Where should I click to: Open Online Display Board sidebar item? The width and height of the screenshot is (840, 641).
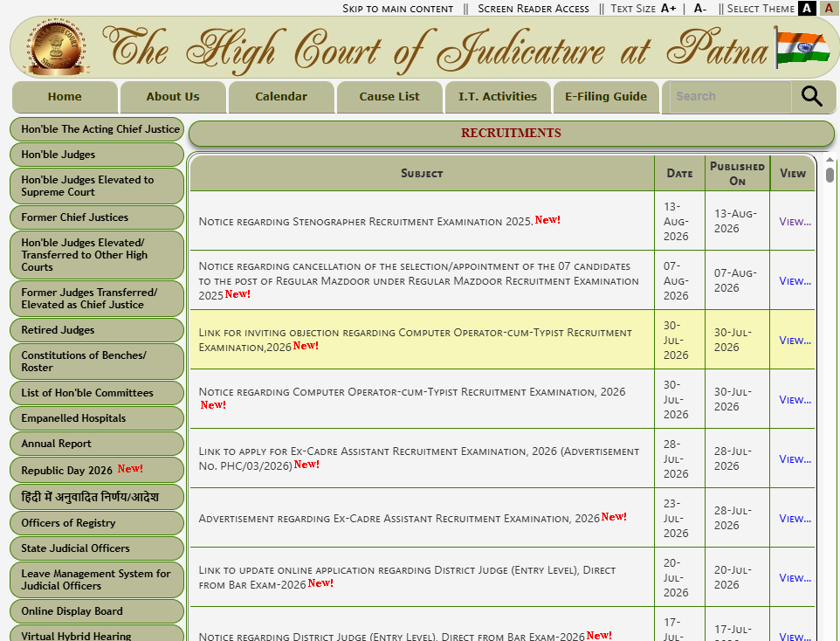97,611
